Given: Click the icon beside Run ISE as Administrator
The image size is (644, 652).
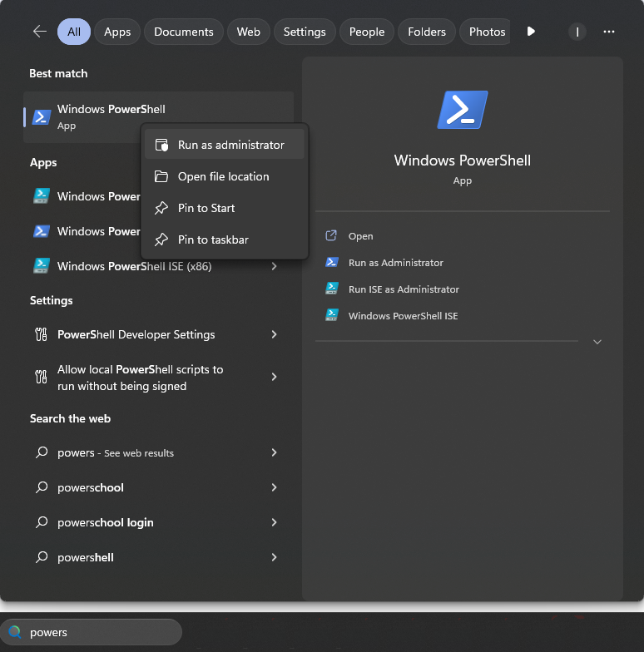Looking at the screenshot, I should (331, 289).
